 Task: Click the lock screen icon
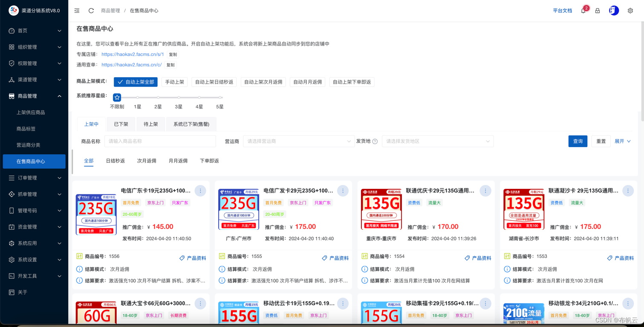tap(598, 11)
